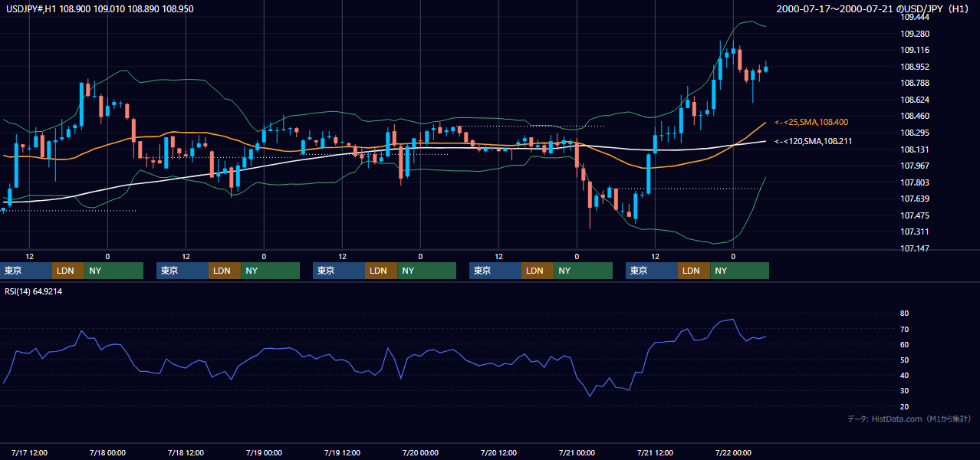Select the RSI scale value 30
The image size is (980, 460).
tap(905, 391)
